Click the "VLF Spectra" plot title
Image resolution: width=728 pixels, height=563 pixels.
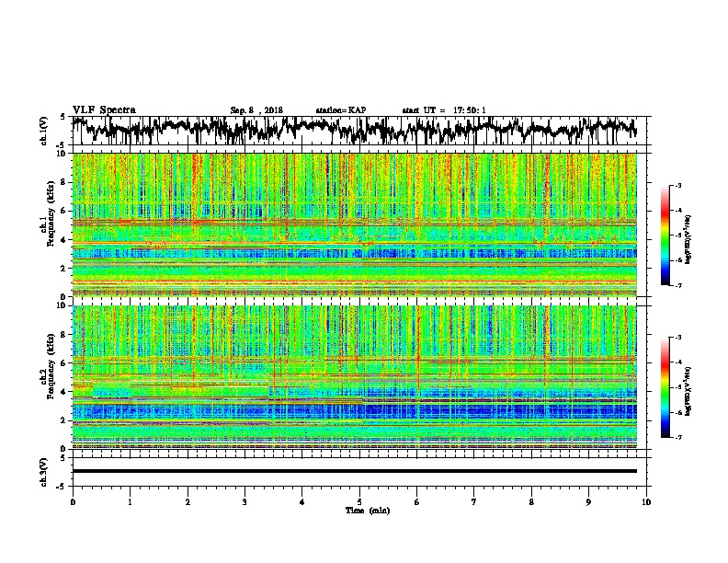pyautogui.click(x=104, y=110)
